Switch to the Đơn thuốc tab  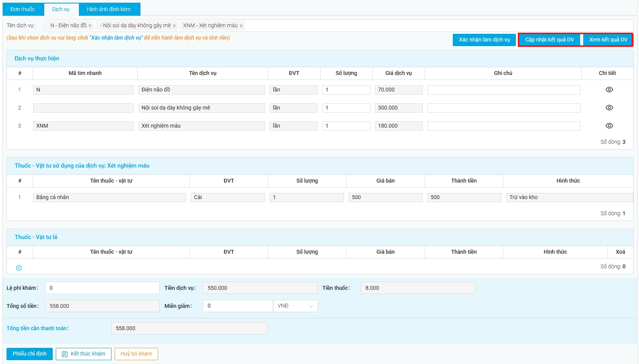point(23,9)
